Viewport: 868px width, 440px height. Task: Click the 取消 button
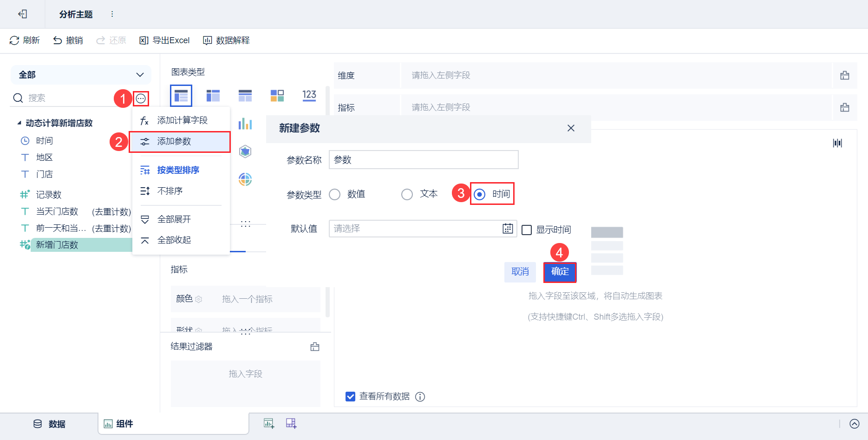tap(520, 272)
